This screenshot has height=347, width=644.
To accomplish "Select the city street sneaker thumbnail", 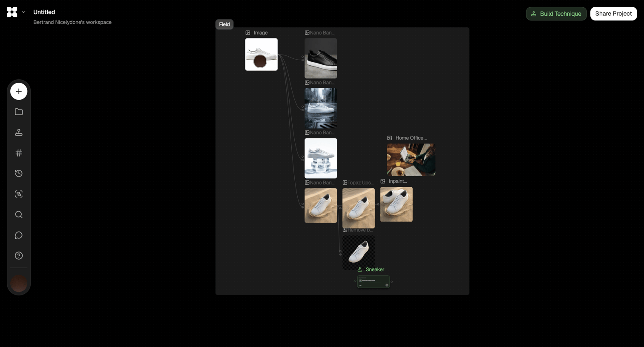I will 321,108.
